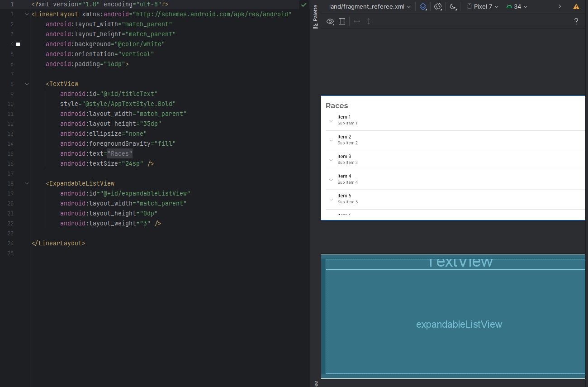This screenshot has width=588, height=387.
Task: Open the night mode (moon) selector
Action: [453, 7]
